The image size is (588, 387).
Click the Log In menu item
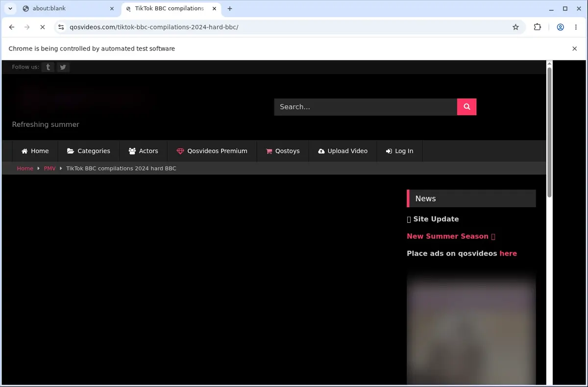(399, 151)
